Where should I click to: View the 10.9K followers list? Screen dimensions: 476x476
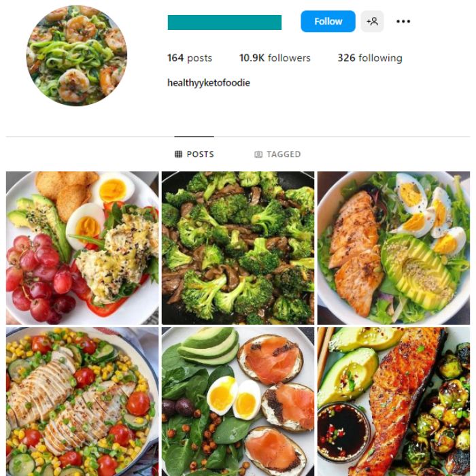click(x=275, y=58)
